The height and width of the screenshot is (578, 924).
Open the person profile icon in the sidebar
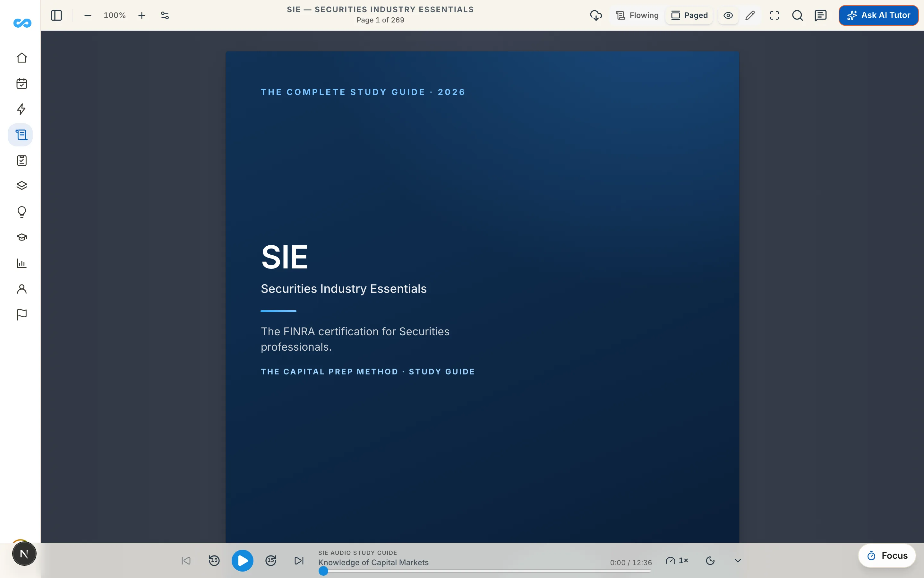[22, 289]
